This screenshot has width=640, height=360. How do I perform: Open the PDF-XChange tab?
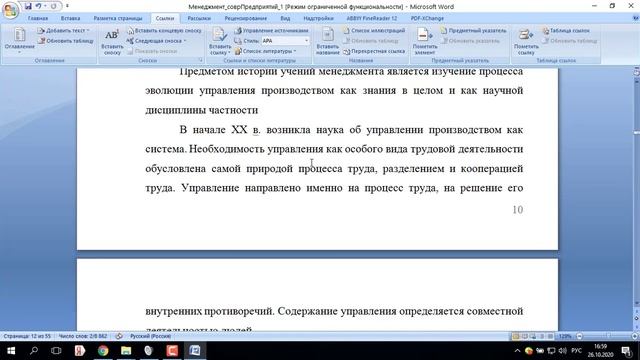pyautogui.click(x=427, y=18)
